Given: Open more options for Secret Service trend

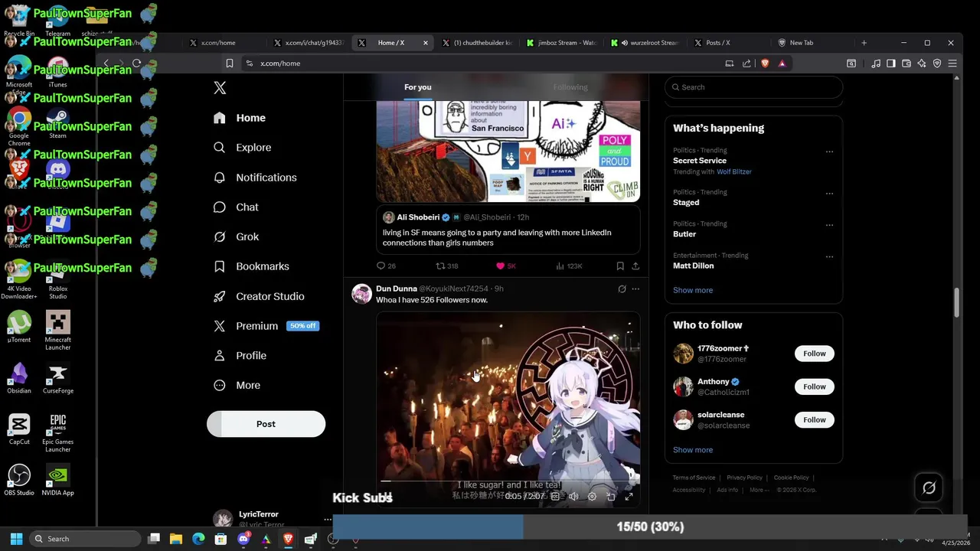Looking at the screenshot, I should click(829, 152).
